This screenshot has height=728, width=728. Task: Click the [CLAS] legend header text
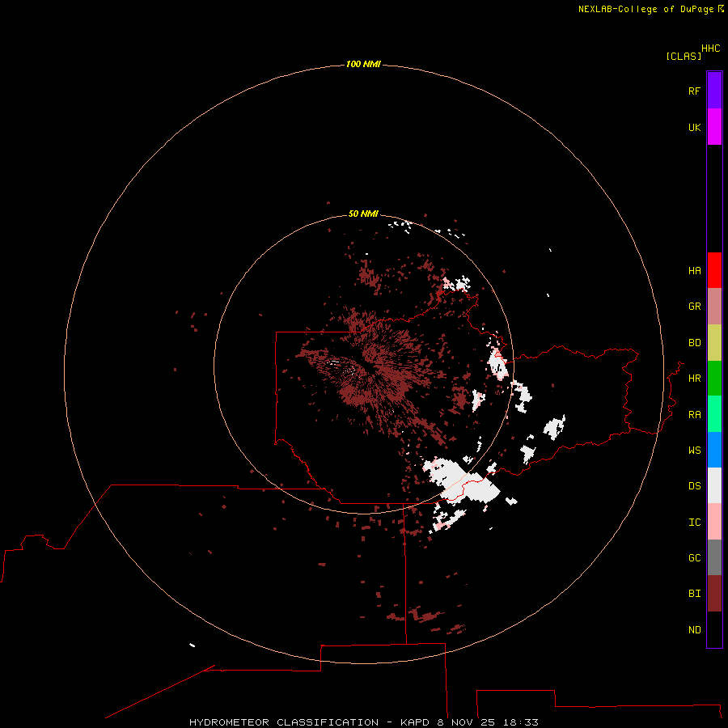tap(684, 56)
